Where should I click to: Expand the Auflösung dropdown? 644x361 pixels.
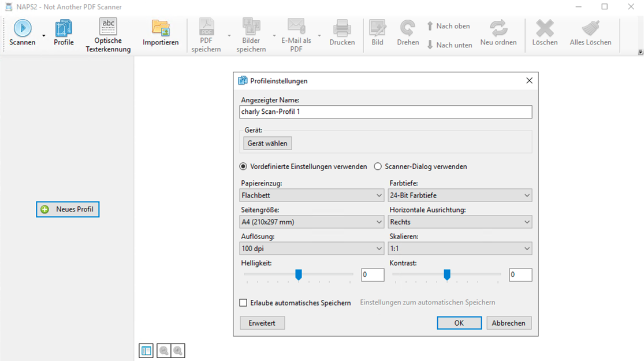point(312,248)
